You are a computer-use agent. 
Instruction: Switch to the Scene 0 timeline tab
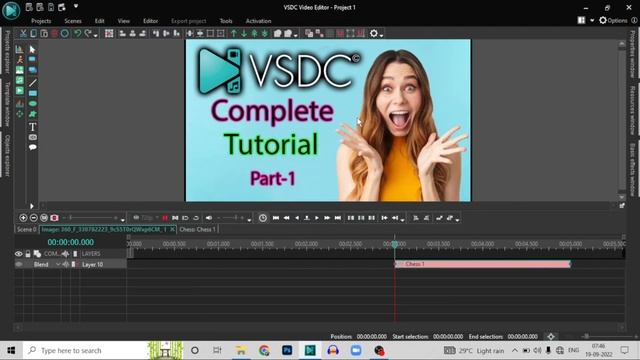pos(27,229)
